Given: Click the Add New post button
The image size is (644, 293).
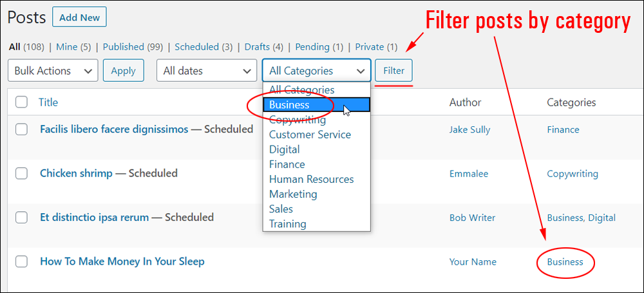Looking at the screenshot, I should point(79,17).
